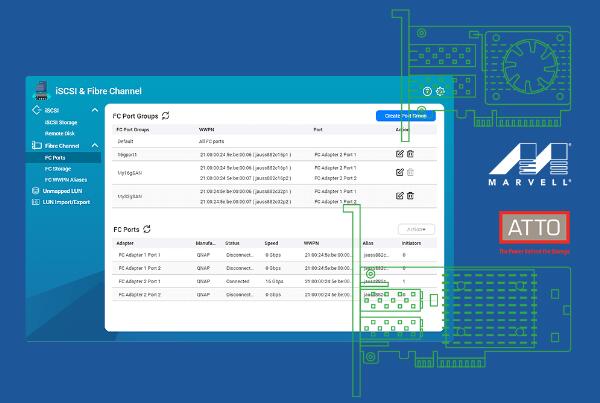
Task: Click the Initiators column header
Action: (x=411, y=243)
